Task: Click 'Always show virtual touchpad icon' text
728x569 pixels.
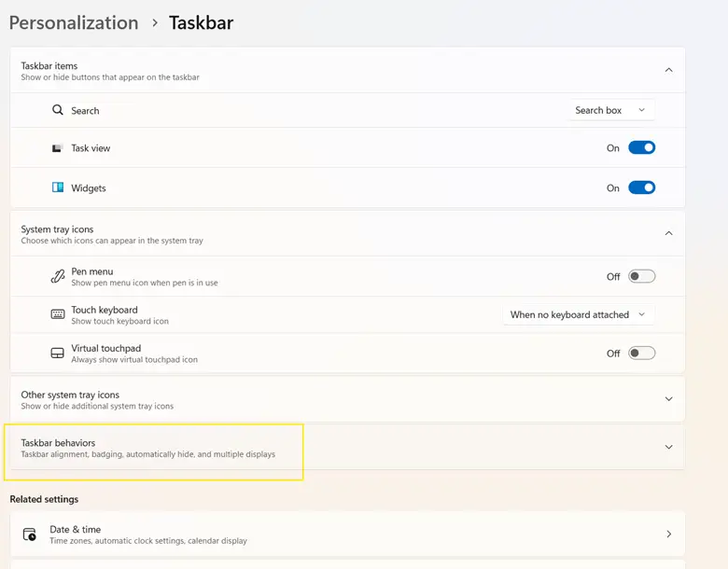Action: coord(134,360)
